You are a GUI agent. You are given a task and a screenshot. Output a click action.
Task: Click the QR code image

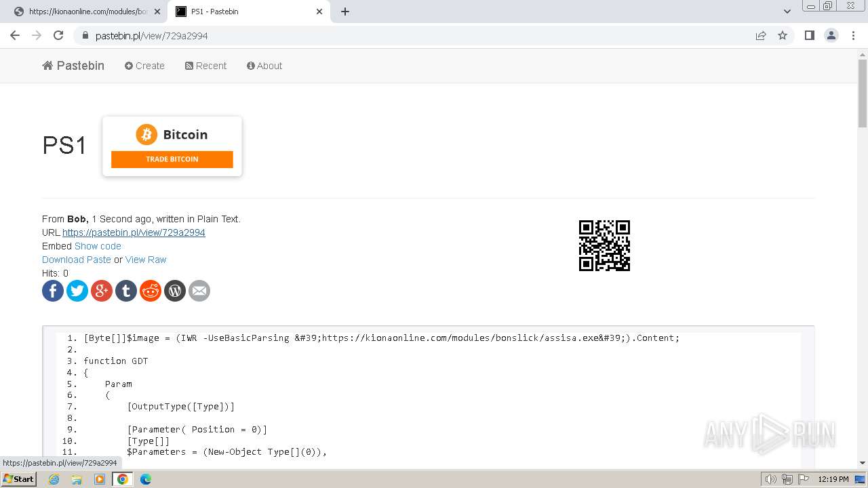pos(604,245)
